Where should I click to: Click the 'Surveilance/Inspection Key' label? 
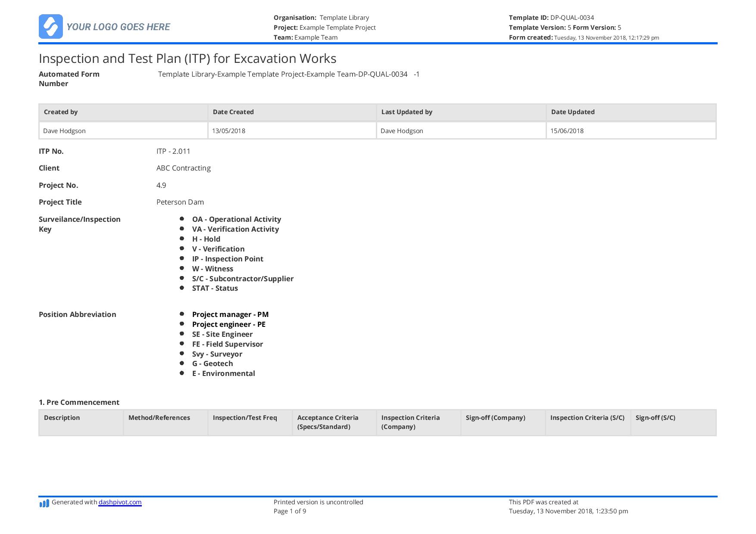pos(80,224)
